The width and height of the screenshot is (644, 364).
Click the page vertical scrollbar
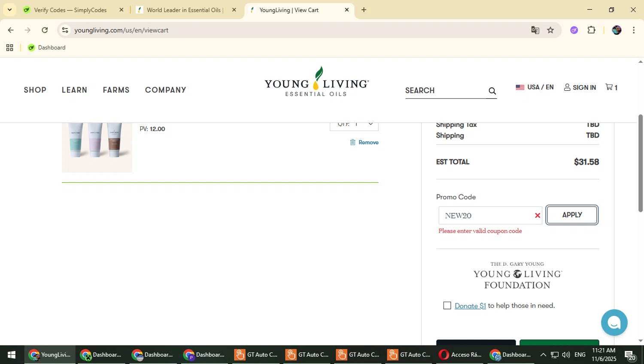coord(640,163)
